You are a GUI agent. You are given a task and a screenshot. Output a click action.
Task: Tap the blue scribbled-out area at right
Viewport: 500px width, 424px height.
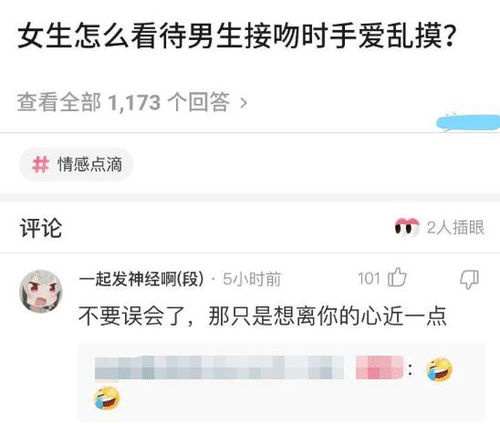468,122
